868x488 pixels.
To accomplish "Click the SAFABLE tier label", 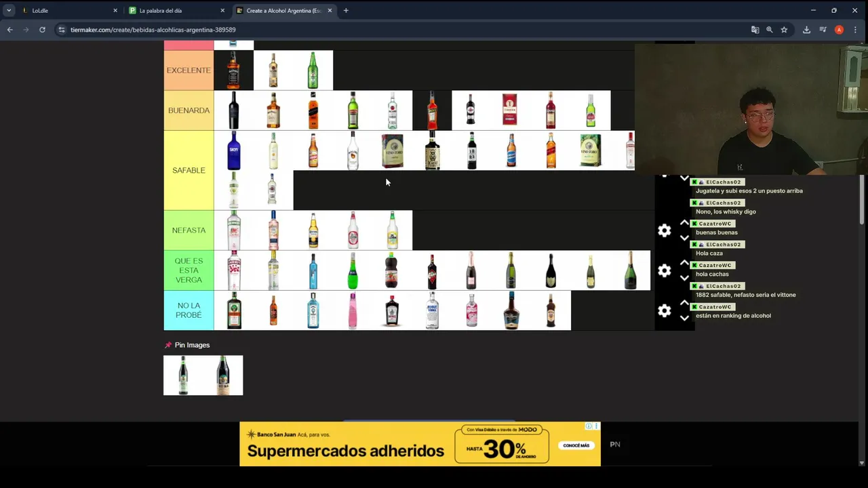I will click(189, 170).
